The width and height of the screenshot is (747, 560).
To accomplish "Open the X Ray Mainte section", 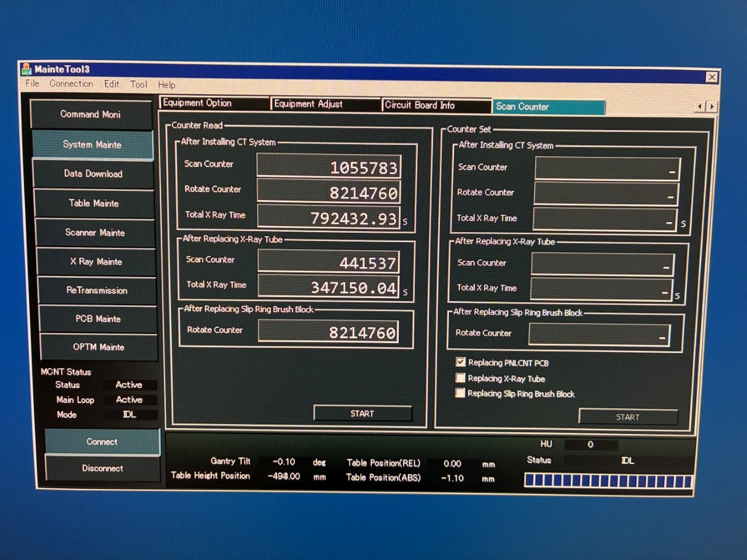I will (x=96, y=262).
